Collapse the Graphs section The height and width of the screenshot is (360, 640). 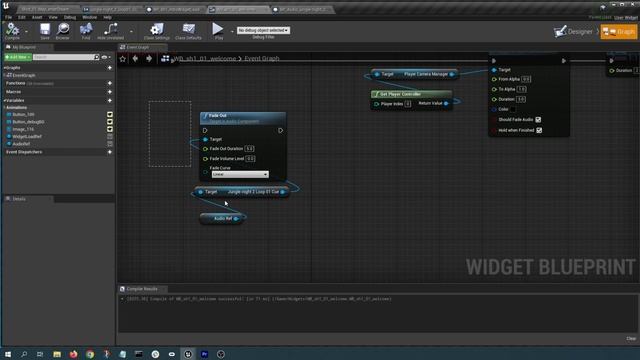tap(4, 68)
